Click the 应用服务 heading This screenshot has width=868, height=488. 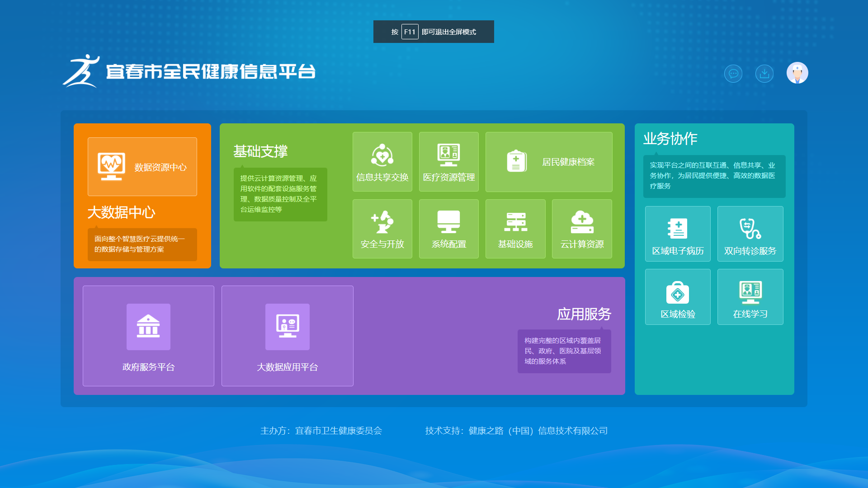[x=584, y=314]
